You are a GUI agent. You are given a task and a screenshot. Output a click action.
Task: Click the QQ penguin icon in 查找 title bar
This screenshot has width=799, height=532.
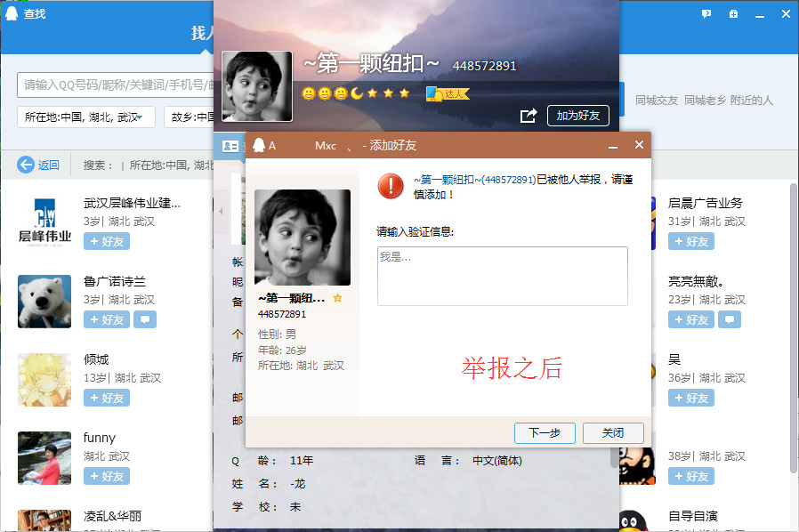click(x=12, y=14)
